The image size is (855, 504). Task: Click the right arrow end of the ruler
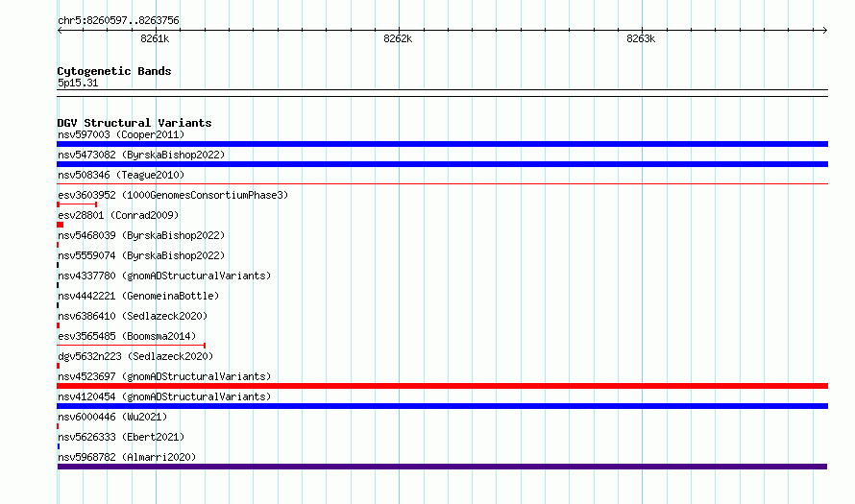pyautogui.click(x=825, y=30)
